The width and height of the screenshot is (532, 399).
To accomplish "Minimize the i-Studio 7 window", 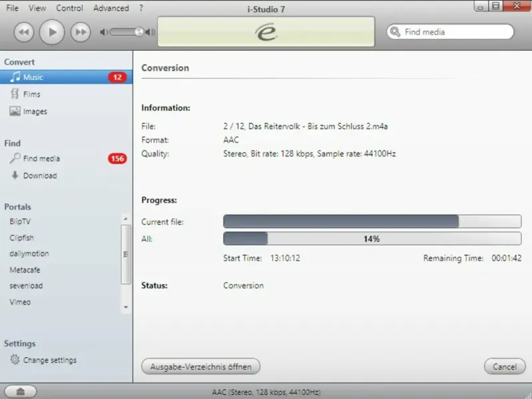I will click(480, 6).
